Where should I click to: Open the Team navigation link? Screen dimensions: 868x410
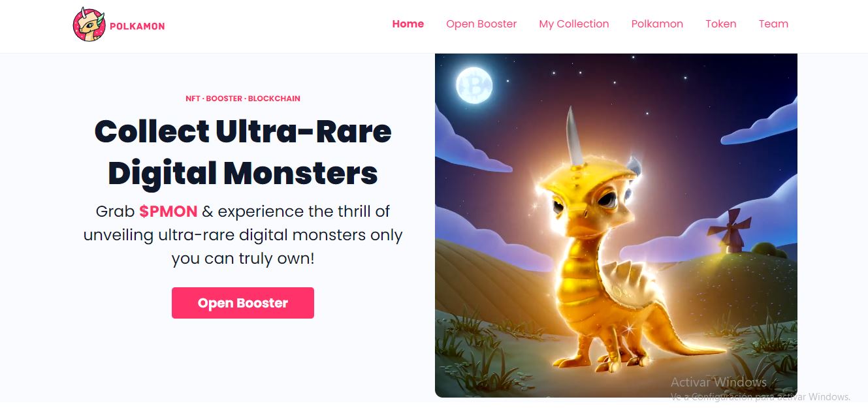click(x=773, y=24)
